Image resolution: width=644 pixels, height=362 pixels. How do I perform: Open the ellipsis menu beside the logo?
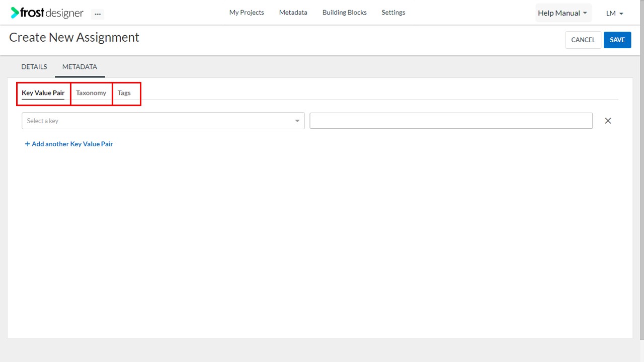point(98,14)
